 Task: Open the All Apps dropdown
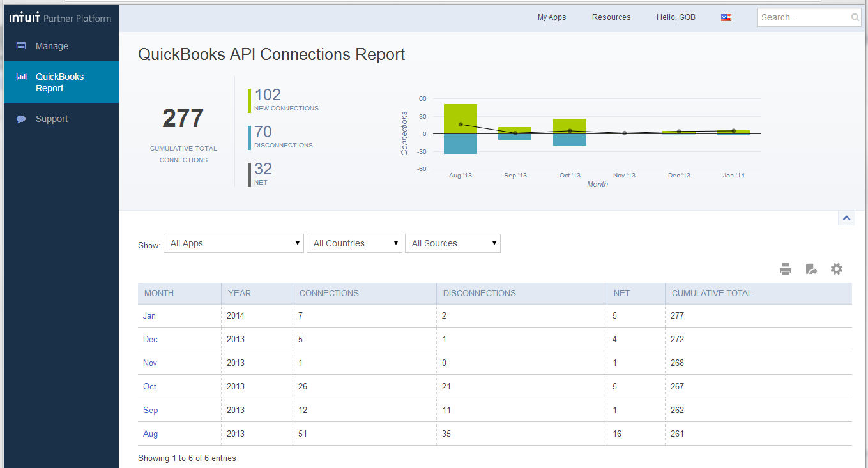point(234,243)
